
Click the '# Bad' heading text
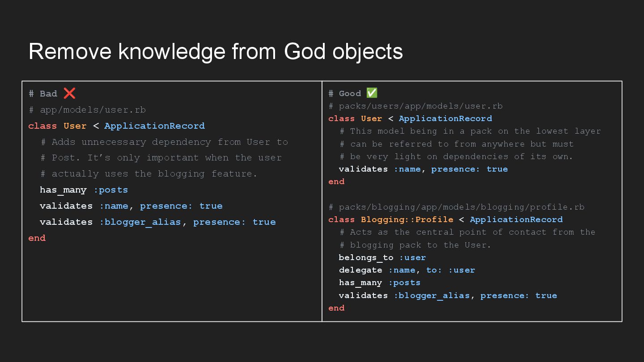point(43,93)
